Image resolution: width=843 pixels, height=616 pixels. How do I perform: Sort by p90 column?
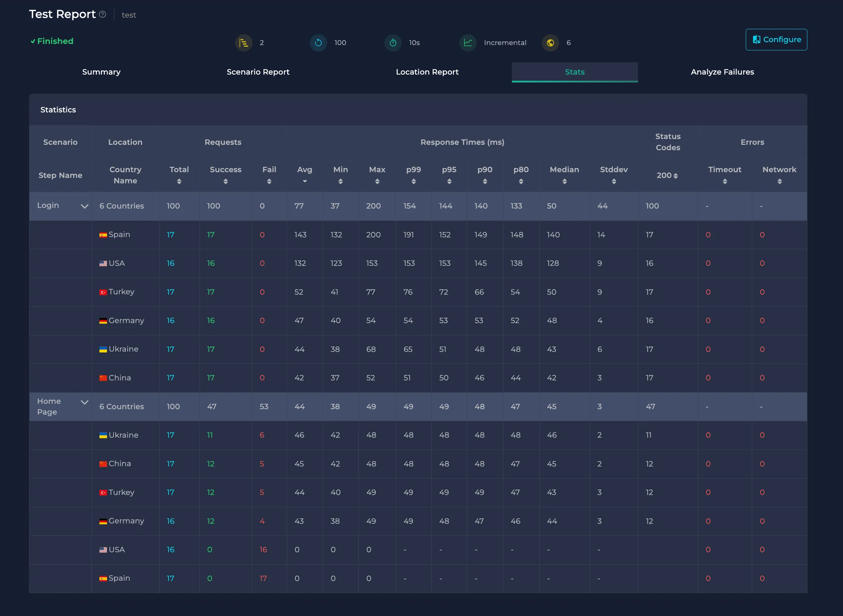point(485,182)
